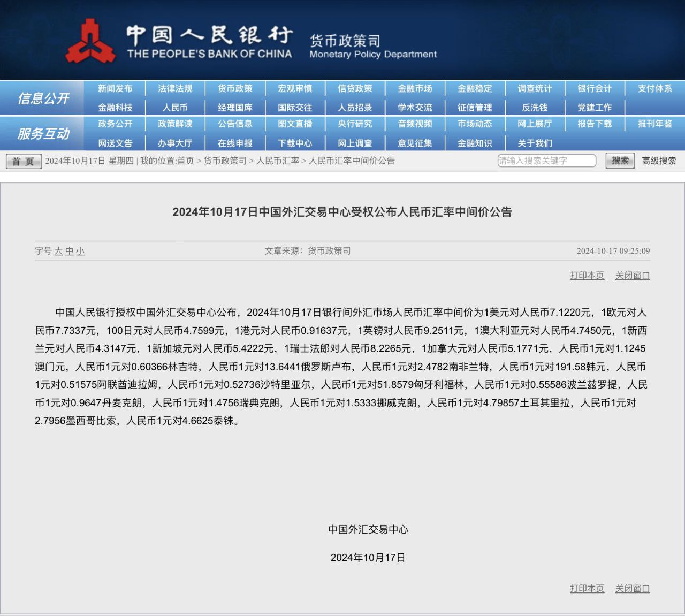Select 征信管理 menu item
Screen dimensions: 685x616
pyautogui.click(x=475, y=108)
